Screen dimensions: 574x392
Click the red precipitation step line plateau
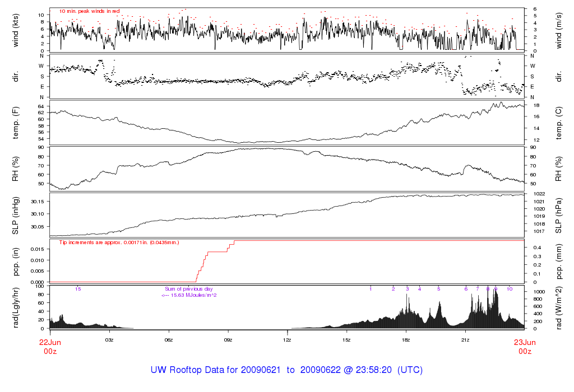[x=379, y=241]
